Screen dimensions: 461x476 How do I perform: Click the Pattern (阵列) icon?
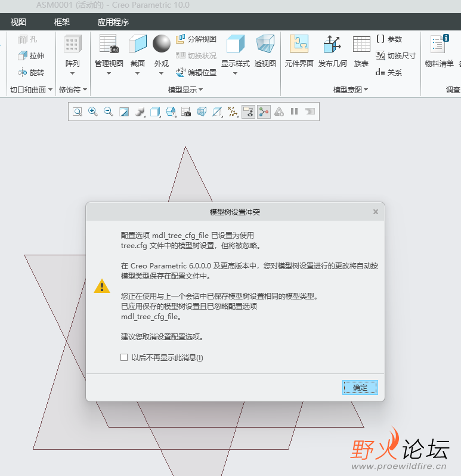click(x=73, y=44)
